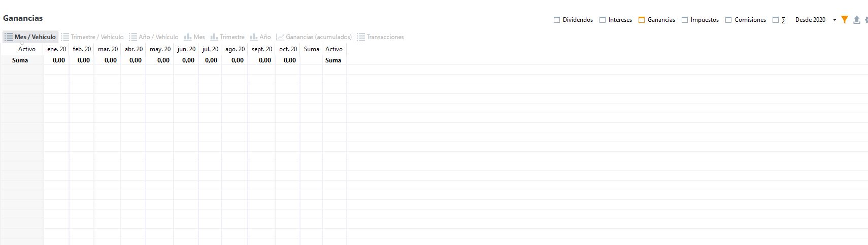Click the sept. 20 column header
The width and height of the screenshot is (868, 245).
[x=262, y=49]
